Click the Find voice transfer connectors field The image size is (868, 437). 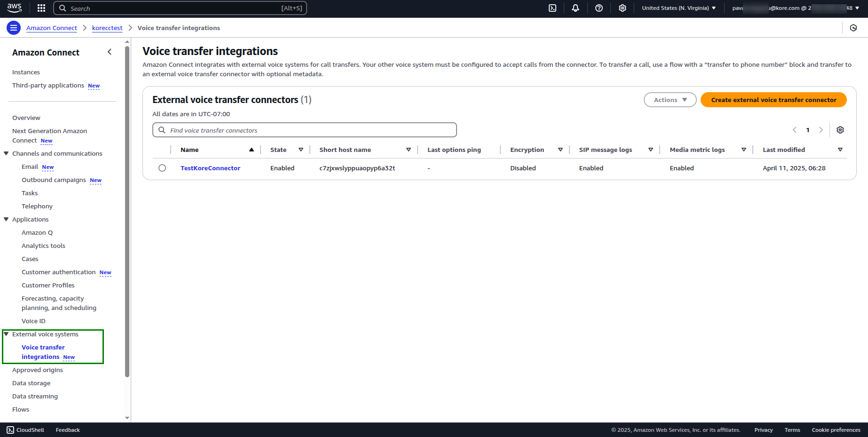(304, 130)
